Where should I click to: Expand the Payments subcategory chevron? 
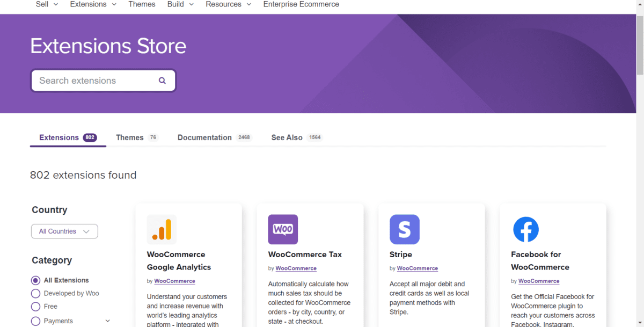(x=107, y=321)
